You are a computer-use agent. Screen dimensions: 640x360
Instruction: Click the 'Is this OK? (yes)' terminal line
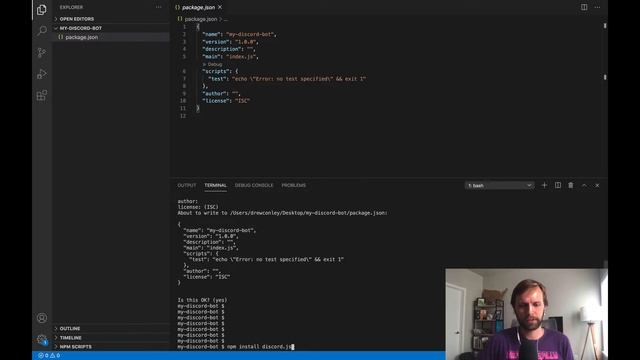tap(202, 300)
